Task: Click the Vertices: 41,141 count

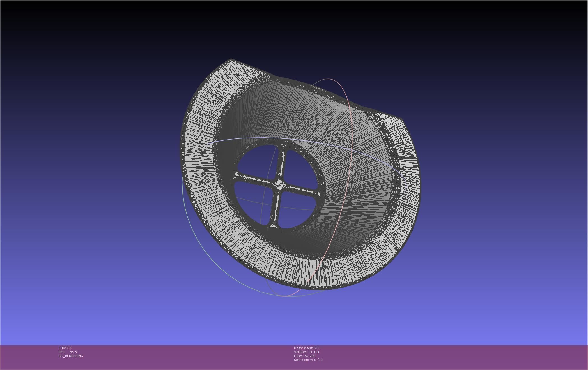Action: (307, 352)
